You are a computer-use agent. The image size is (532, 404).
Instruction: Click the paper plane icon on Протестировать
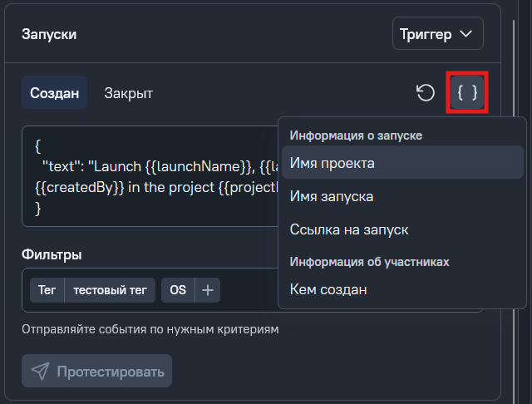point(41,371)
